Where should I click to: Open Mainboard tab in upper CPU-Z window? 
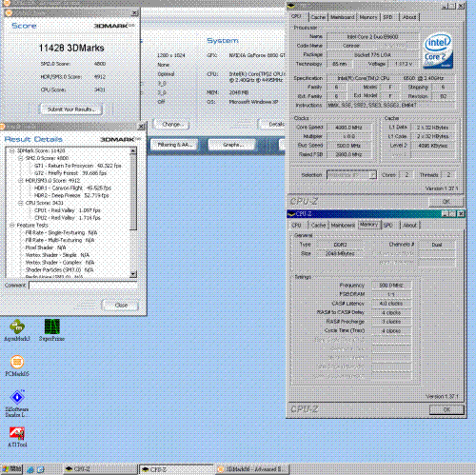pyautogui.click(x=343, y=17)
